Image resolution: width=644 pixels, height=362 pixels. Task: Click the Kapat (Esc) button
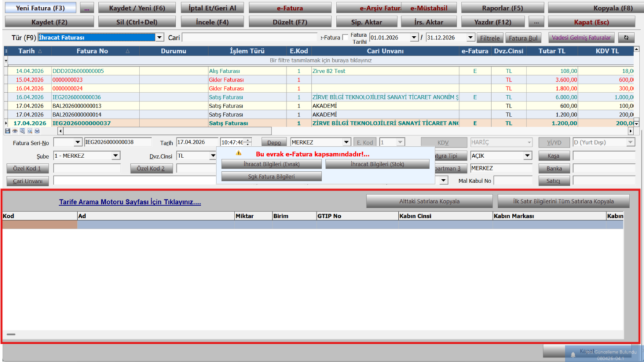coord(591,22)
